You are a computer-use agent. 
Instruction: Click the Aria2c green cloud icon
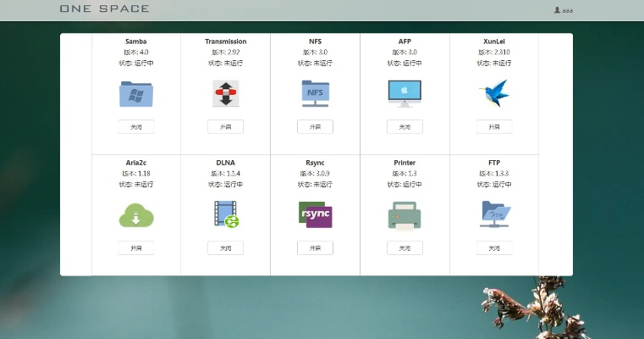coord(135,214)
